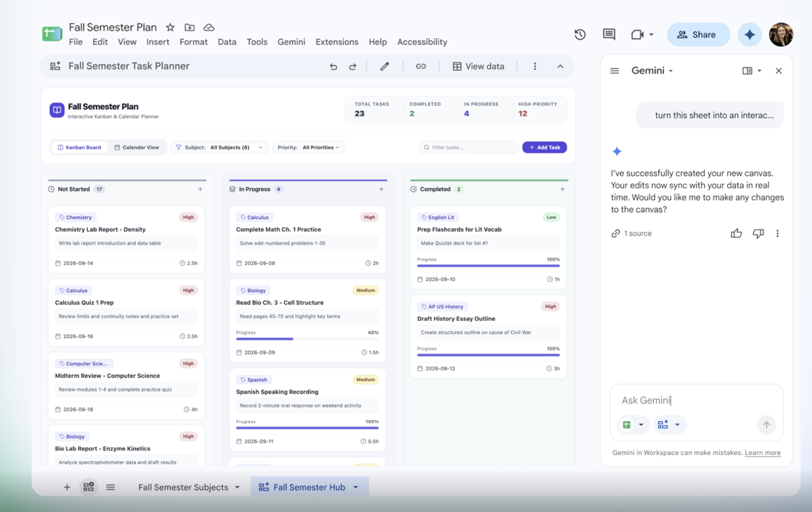The image size is (812, 512).
Task: Expand the Gemini title dropdown arrow
Action: [x=671, y=71]
